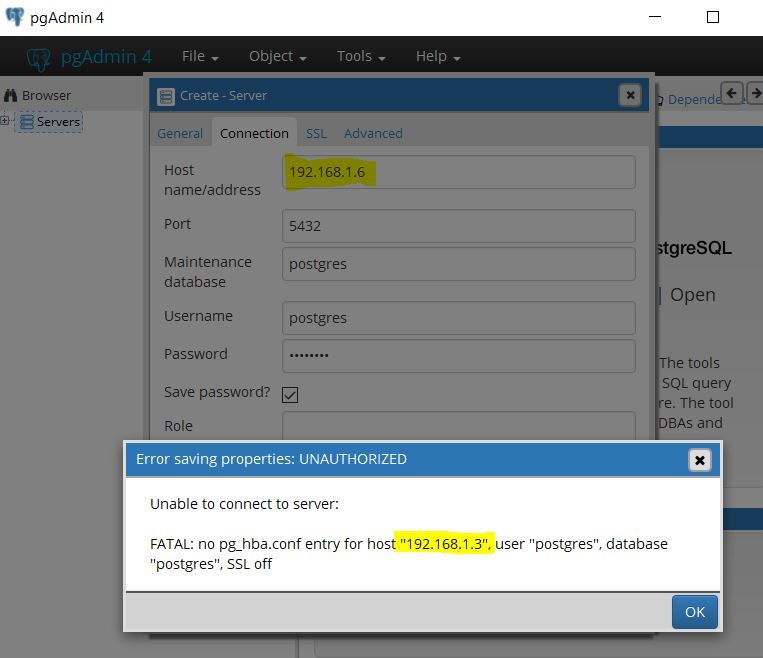This screenshot has width=763, height=658.
Task: Switch to the General tab
Action: (x=180, y=133)
